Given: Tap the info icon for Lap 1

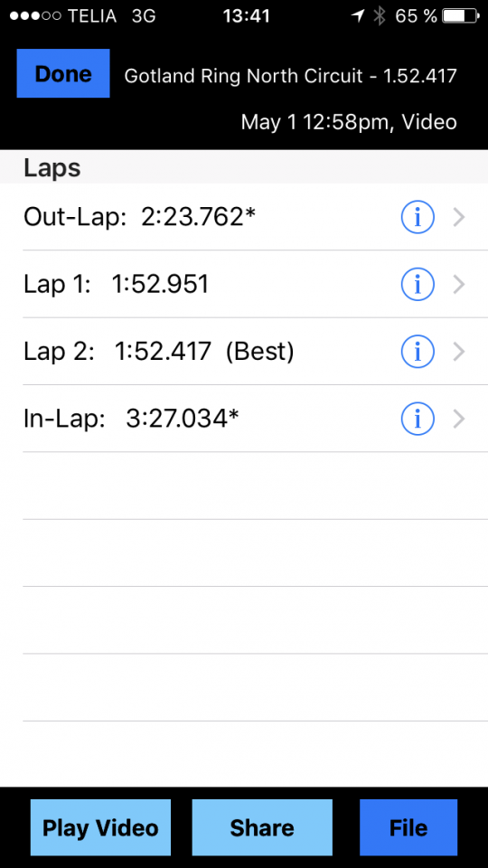Looking at the screenshot, I should click(418, 285).
